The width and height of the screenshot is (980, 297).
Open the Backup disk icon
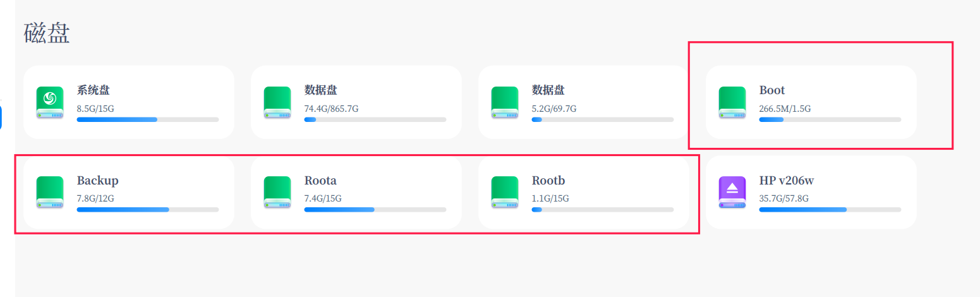pos(50,192)
